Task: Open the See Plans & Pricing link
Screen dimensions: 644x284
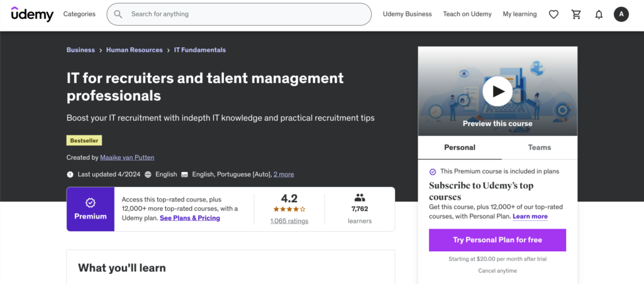Action: tap(190, 218)
